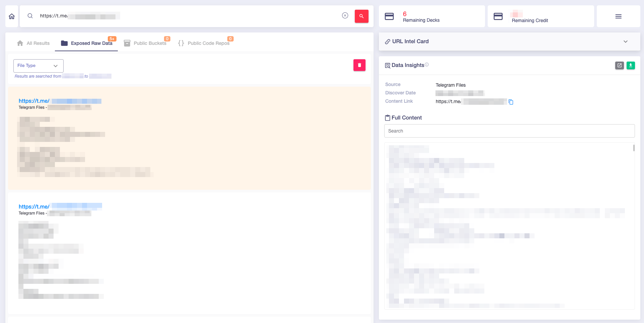This screenshot has height=323, width=644.
Task: Go to the home icon
Action: pyautogui.click(x=12, y=16)
